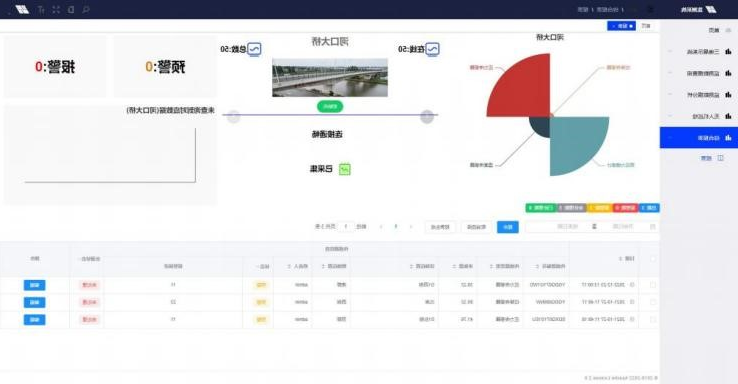Click the blue 查询 search button
Image resolution: width=738 pixels, height=384 pixels.
(507, 227)
